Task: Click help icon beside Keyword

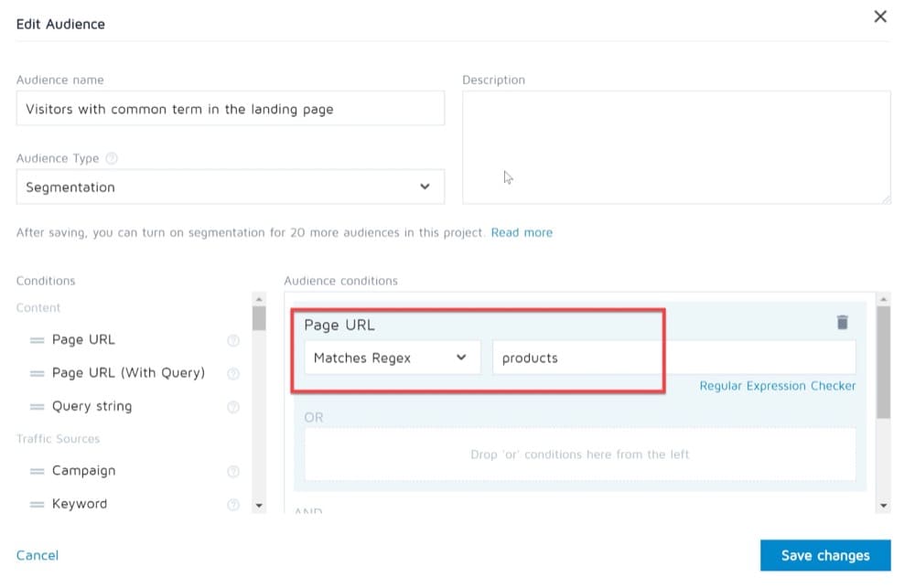Action: [x=233, y=504]
